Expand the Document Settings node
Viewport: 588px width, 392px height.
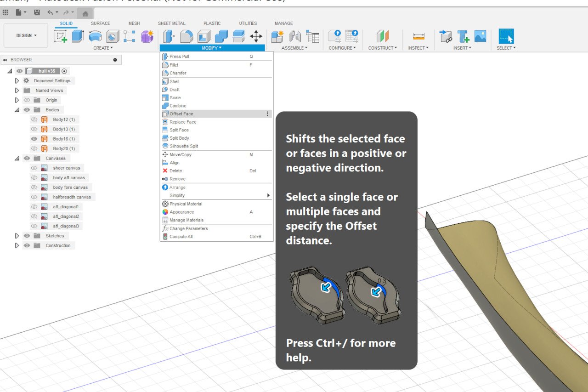pos(17,81)
